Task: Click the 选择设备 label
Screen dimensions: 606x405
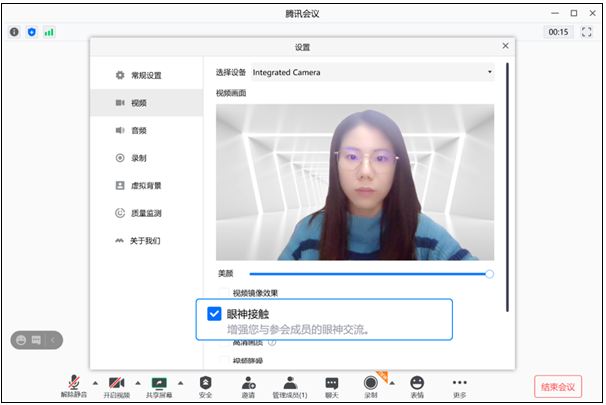Action: [x=231, y=72]
